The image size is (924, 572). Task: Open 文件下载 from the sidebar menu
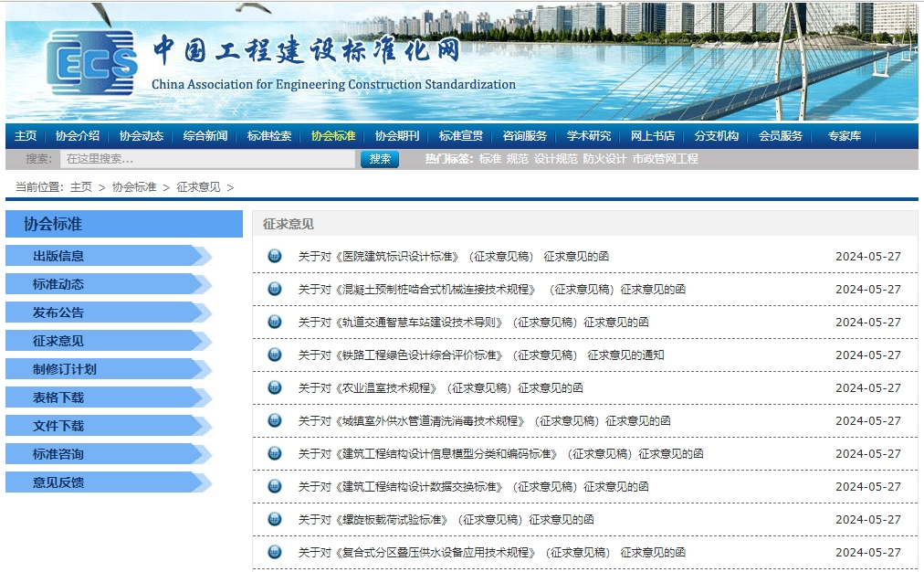[x=58, y=426]
